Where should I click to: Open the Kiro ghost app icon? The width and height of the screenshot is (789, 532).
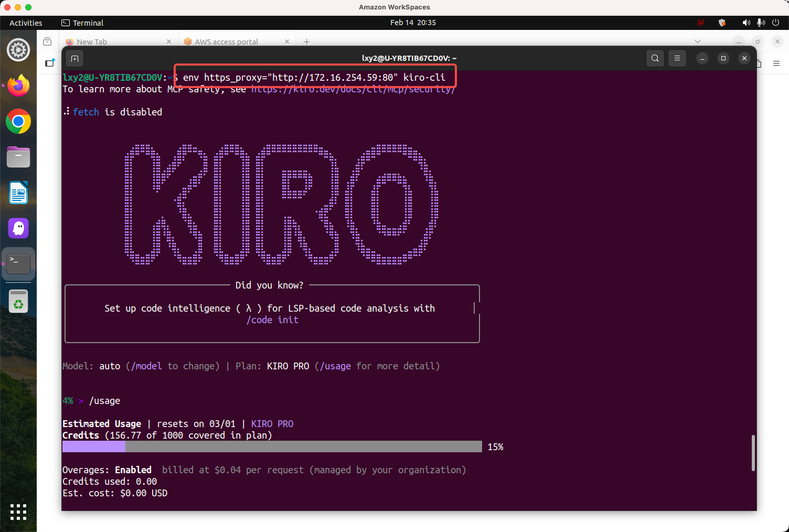(18, 228)
